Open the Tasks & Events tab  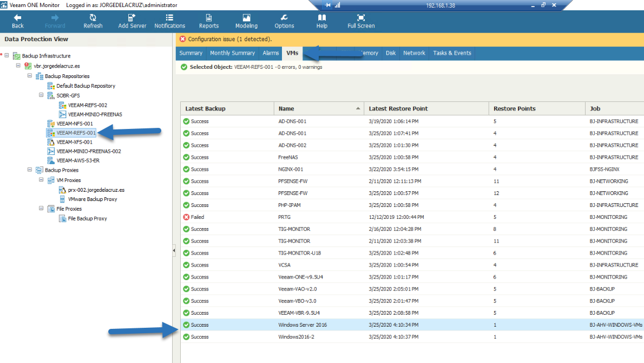452,53
